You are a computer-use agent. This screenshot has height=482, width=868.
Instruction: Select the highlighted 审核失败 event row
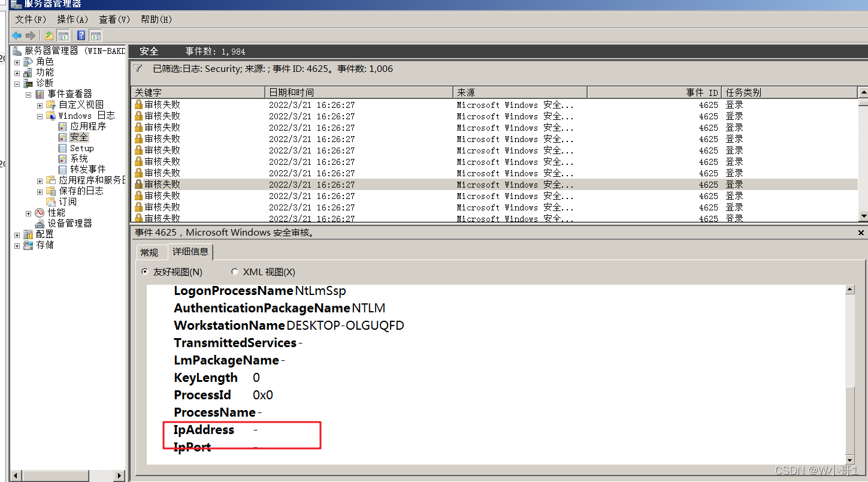coord(494,185)
